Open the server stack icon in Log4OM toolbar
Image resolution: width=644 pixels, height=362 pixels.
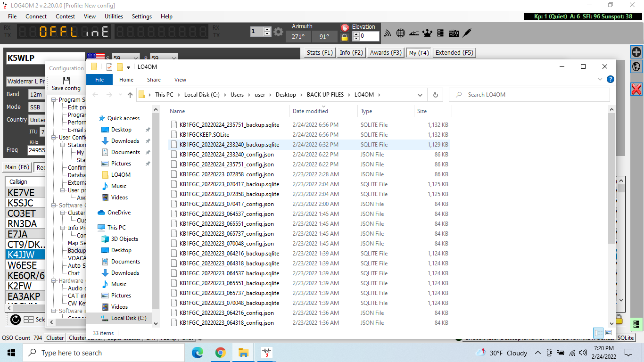pos(440,33)
